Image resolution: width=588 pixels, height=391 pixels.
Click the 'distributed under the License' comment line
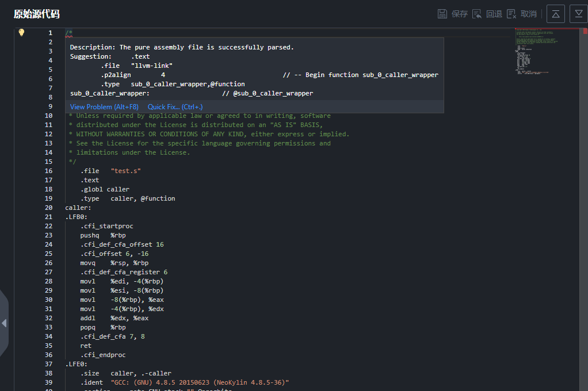[x=196, y=125]
